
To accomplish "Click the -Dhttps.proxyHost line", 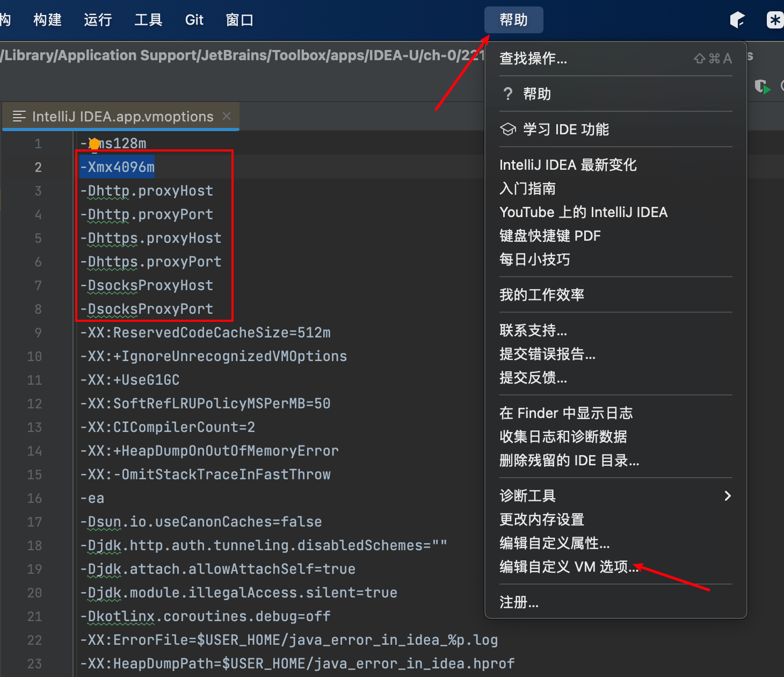I will [150, 238].
